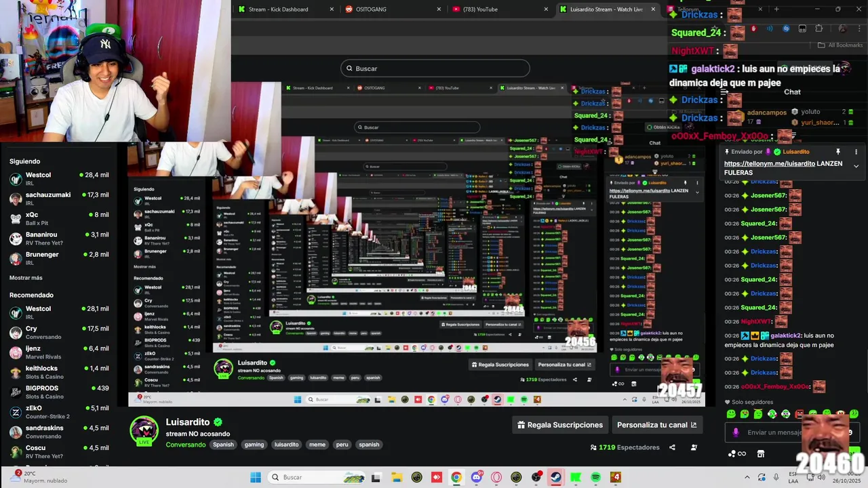This screenshot has height=488, width=868.
Task: Open Opera browser from the taskbar
Action: click(x=496, y=477)
